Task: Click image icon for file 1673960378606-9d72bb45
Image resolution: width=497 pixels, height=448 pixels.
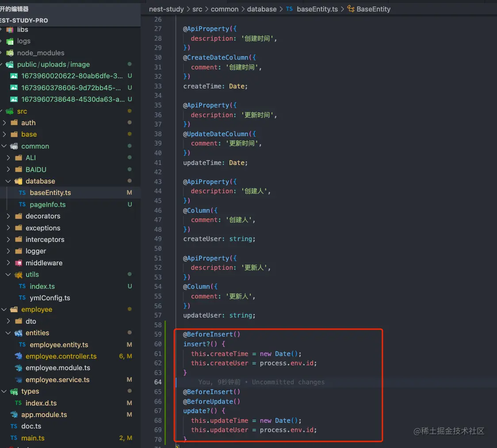Action: [14, 88]
